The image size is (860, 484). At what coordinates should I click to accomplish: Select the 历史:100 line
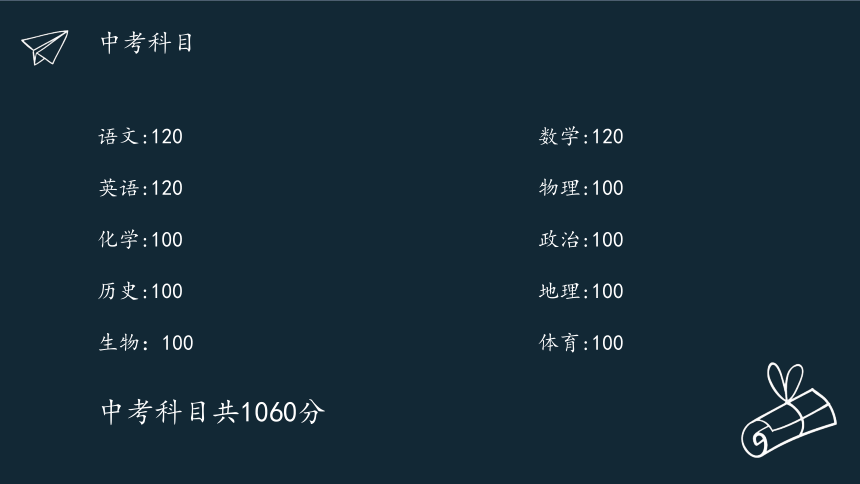coord(140,291)
